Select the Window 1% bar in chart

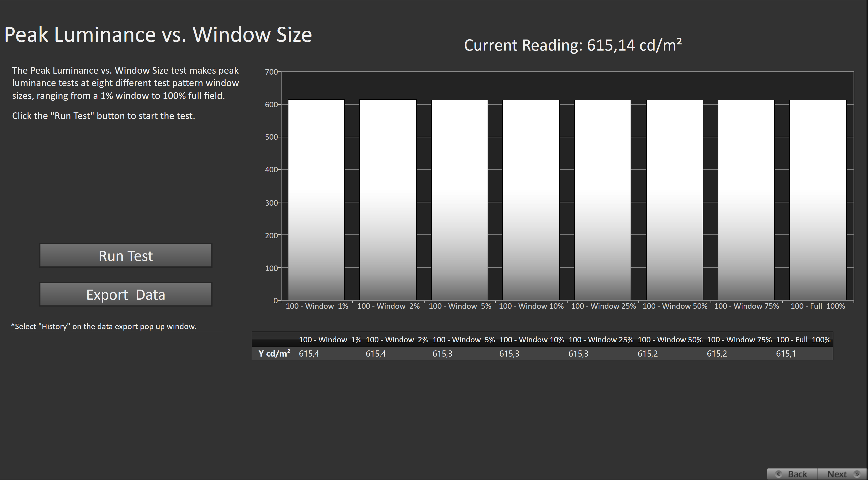(x=316, y=200)
